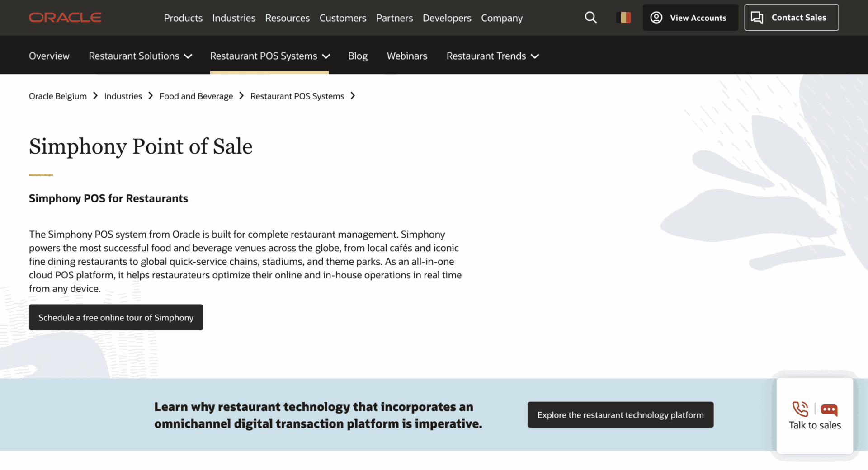Open the search magnifier icon

(x=590, y=18)
